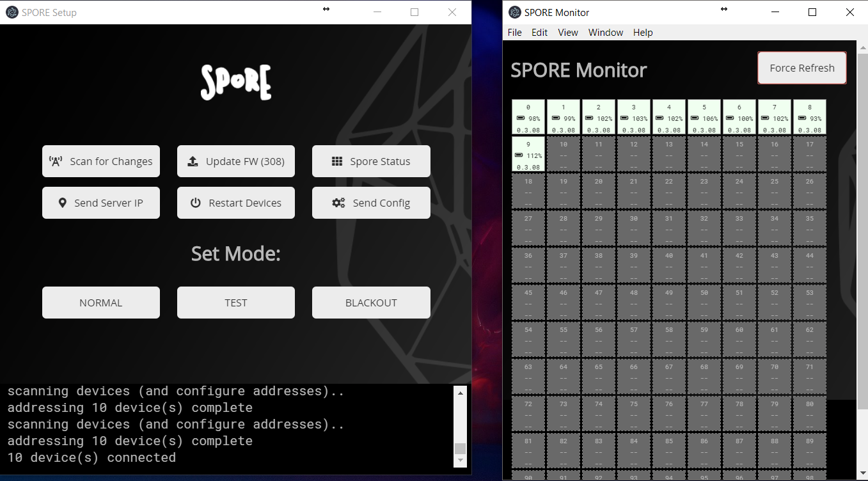Click Force Refresh in SPORE Monitor
Viewport: 868px width, 481px height.
point(802,68)
